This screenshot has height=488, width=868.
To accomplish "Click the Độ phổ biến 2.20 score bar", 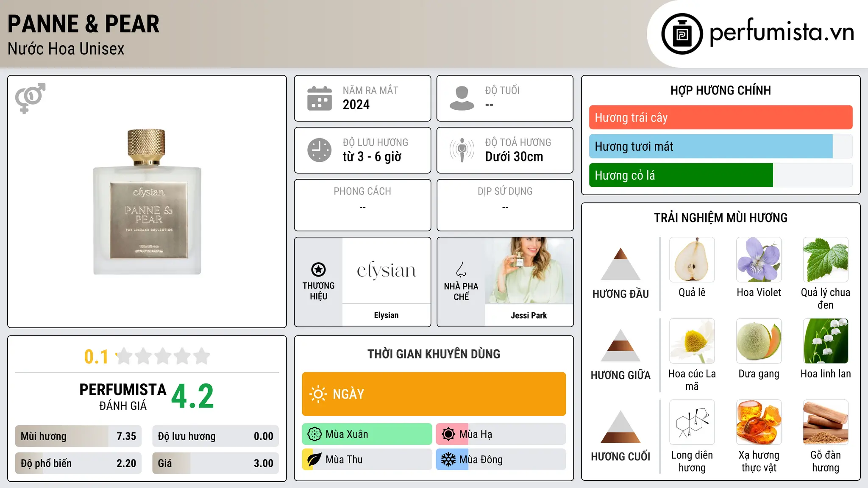I will pyautogui.click(x=78, y=463).
